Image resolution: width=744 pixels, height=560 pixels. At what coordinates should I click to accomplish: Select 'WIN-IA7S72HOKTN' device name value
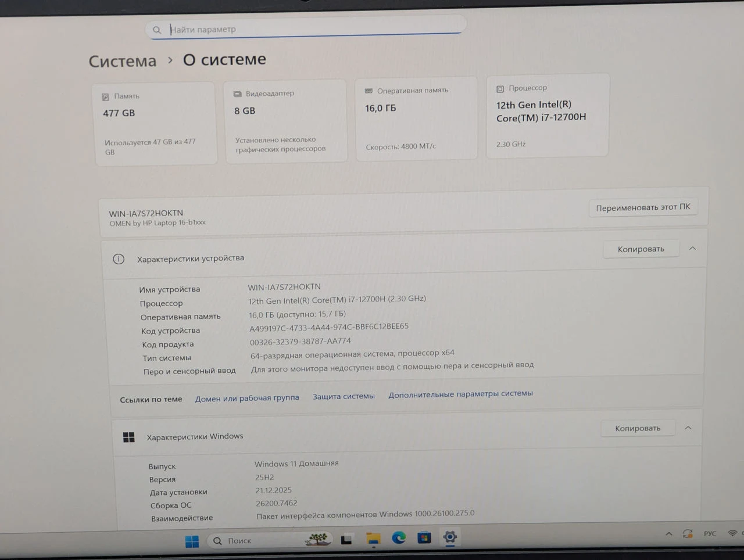[284, 287]
